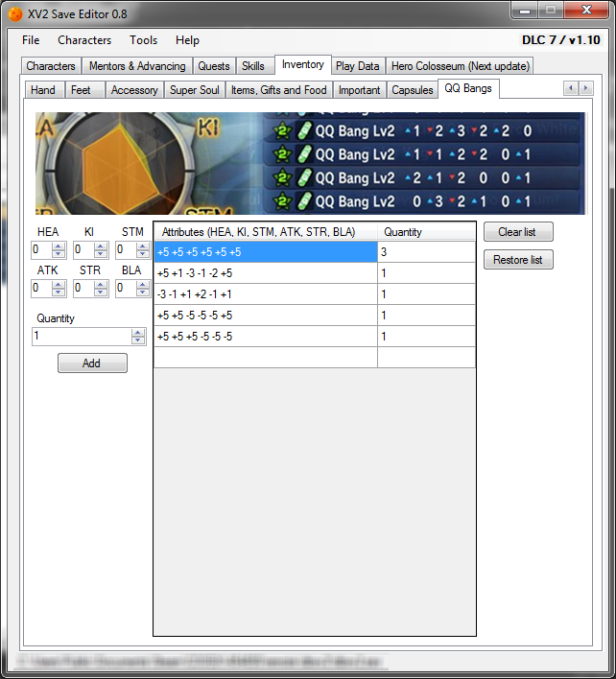Screen dimensions: 616x679
Task: Increase the BLA value with up arrow
Action: (x=143, y=284)
